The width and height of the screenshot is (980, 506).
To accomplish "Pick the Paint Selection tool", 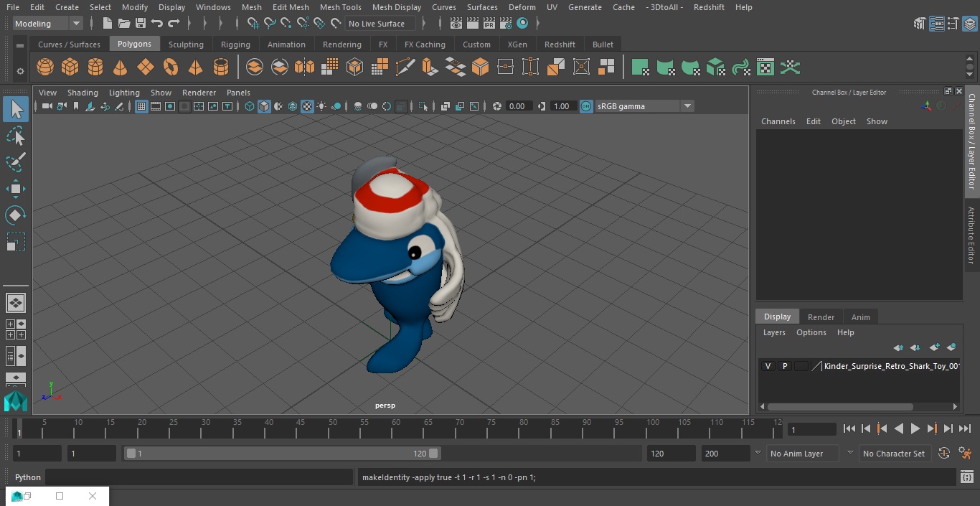I will pos(15,161).
